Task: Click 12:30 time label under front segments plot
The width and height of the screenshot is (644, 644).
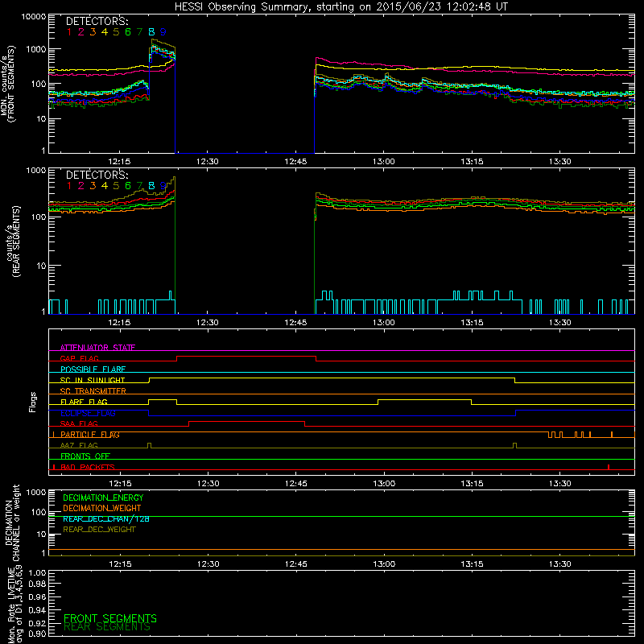Action: (208, 162)
